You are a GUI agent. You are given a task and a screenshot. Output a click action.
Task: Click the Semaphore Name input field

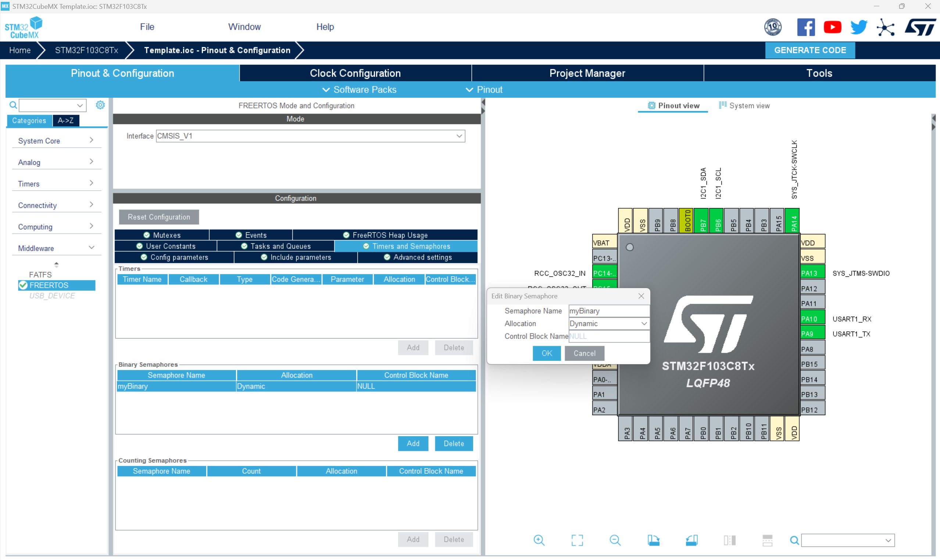pyautogui.click(x=608, y=311)
